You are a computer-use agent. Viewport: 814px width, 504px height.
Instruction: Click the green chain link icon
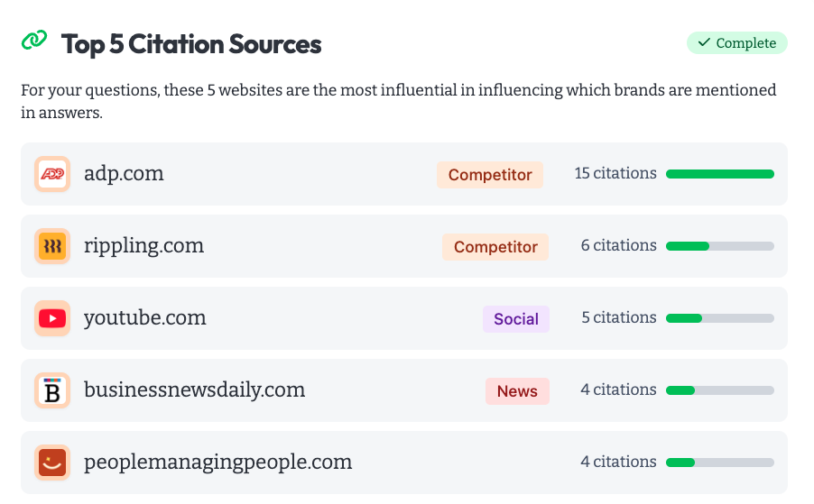(x=33, y=41)
